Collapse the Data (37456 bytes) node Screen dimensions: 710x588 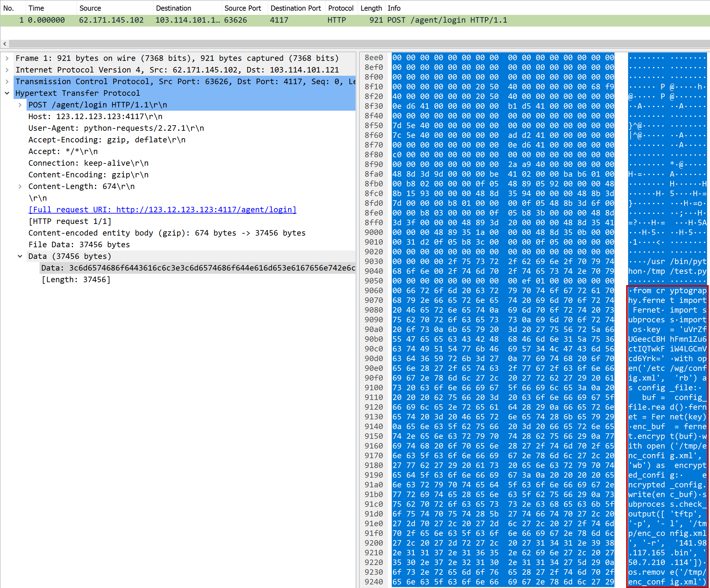(x=20, y=257)
